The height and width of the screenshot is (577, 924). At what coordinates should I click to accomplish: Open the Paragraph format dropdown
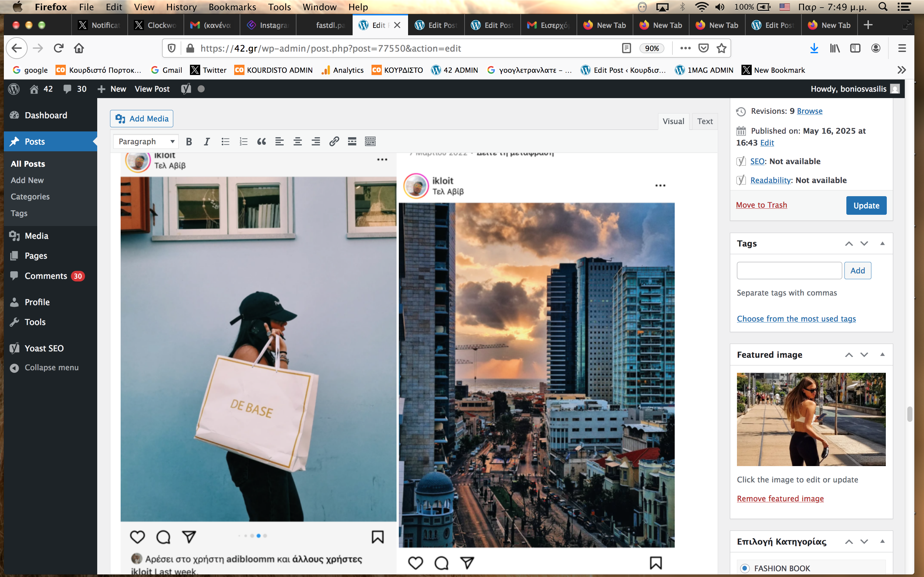pyautogui.click(x=146, y=142)
